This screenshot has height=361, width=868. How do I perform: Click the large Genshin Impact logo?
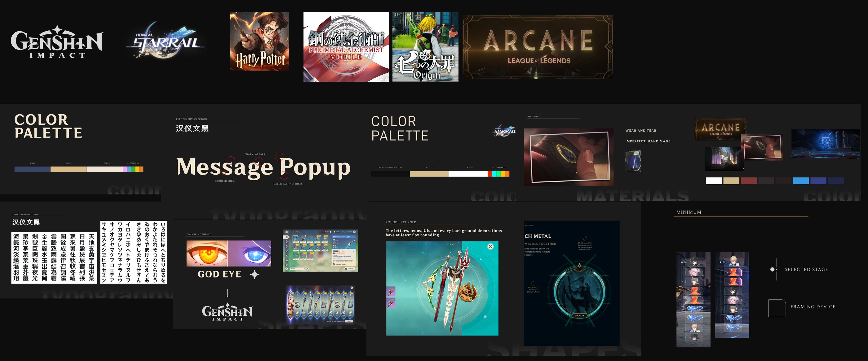click(57, 42)
